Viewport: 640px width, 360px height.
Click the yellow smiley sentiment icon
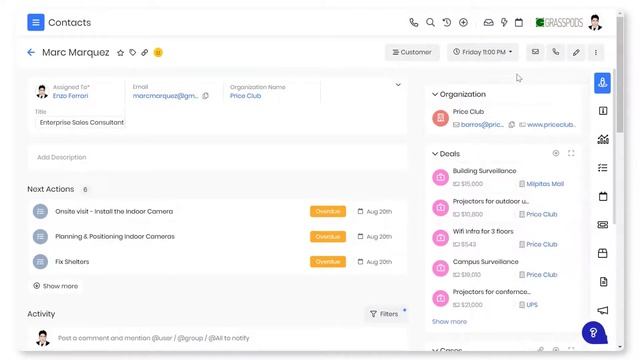pyautogui.click(x=158, y=52)
